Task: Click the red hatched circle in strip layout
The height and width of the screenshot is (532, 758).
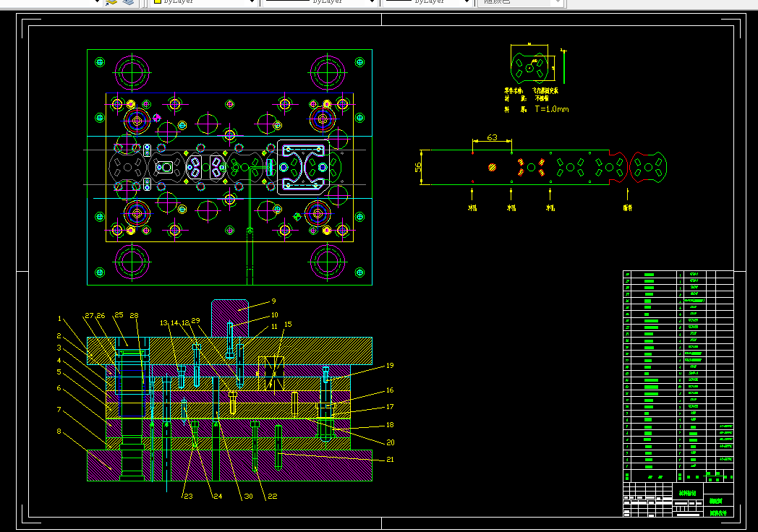Action: point(492,167)
